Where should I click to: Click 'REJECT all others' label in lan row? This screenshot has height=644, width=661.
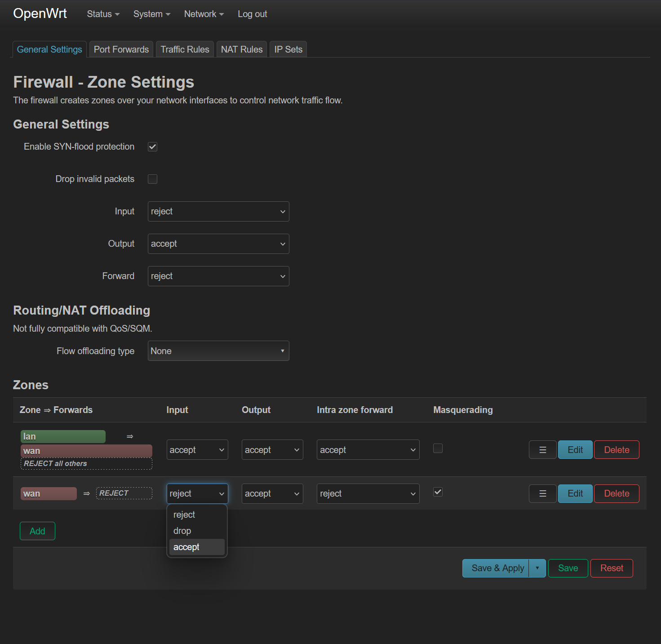point(86,463)
